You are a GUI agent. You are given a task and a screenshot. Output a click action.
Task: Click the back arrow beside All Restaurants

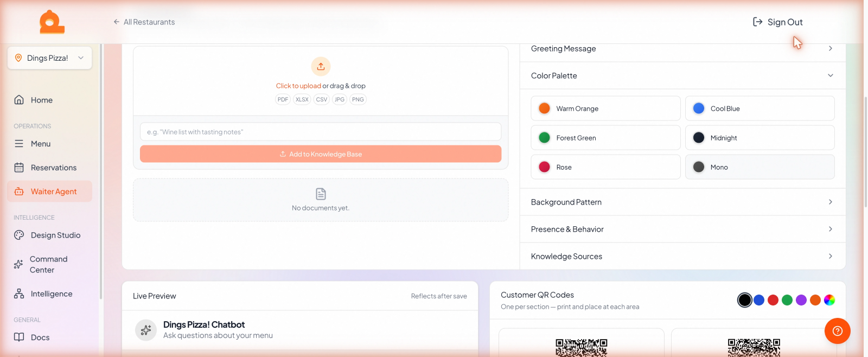(116, 22)
